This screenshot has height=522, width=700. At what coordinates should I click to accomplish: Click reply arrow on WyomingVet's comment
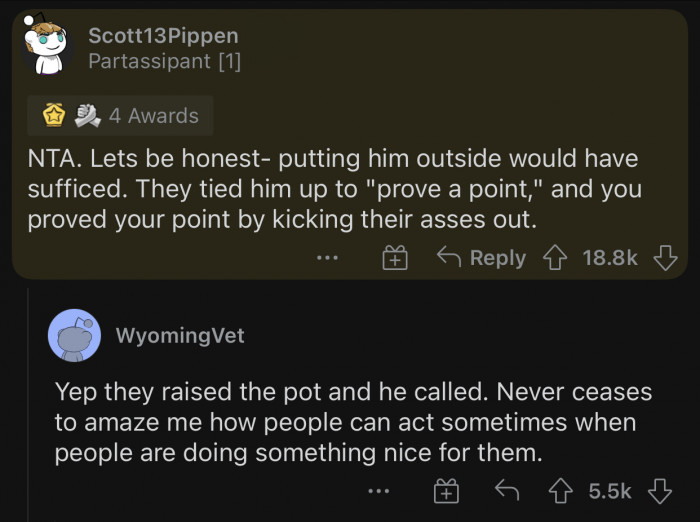pos(509,491)
